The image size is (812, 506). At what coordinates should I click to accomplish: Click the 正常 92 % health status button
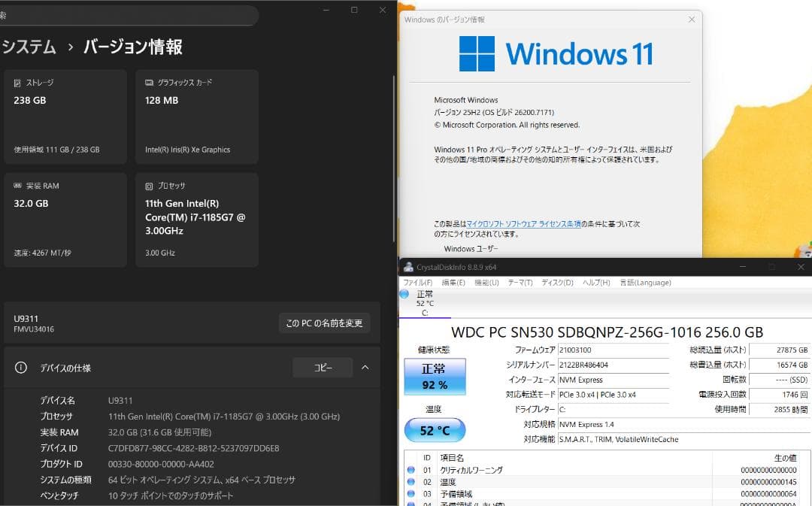pos(435,377)
